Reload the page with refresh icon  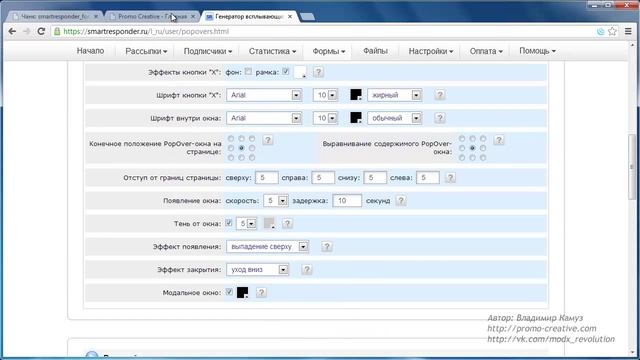point(41,31)
